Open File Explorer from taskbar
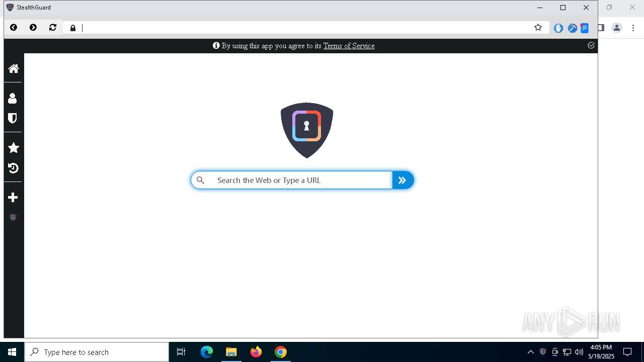This screenshot has height=362, width=644. (x=231, y=352)
